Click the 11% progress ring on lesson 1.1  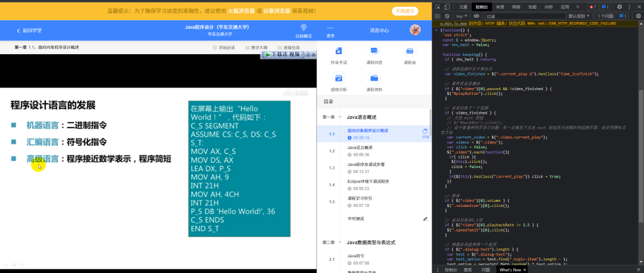pyautogui.click(x=425, y=131)
